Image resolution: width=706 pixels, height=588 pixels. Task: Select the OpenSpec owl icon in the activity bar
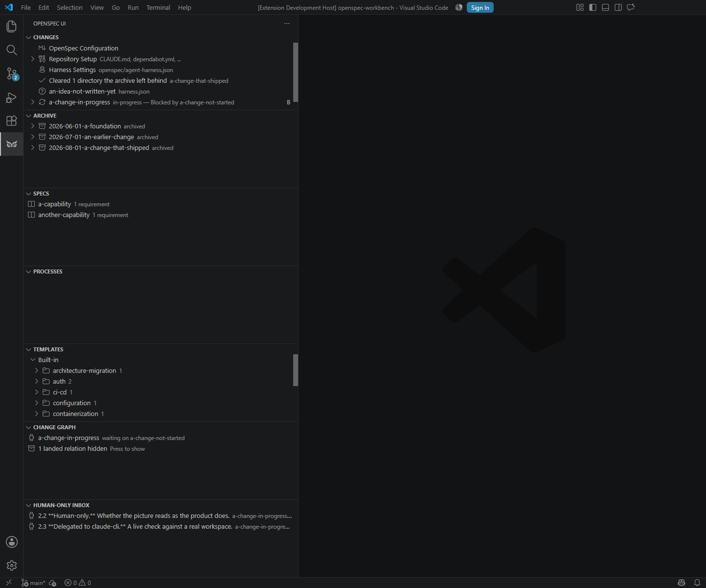[x=12, y=144]
